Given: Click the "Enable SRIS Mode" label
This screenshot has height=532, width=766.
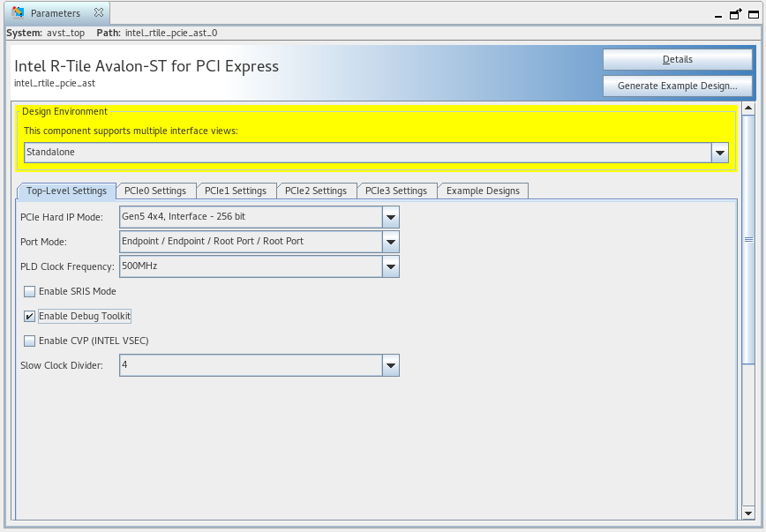Looking at the screenshot, I should 78,292.
